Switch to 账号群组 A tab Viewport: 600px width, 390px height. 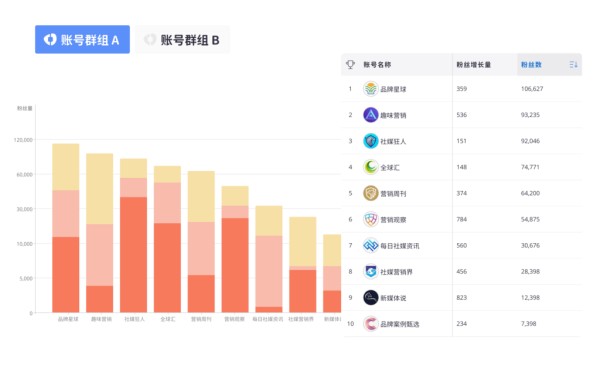[x=82, y=39]
